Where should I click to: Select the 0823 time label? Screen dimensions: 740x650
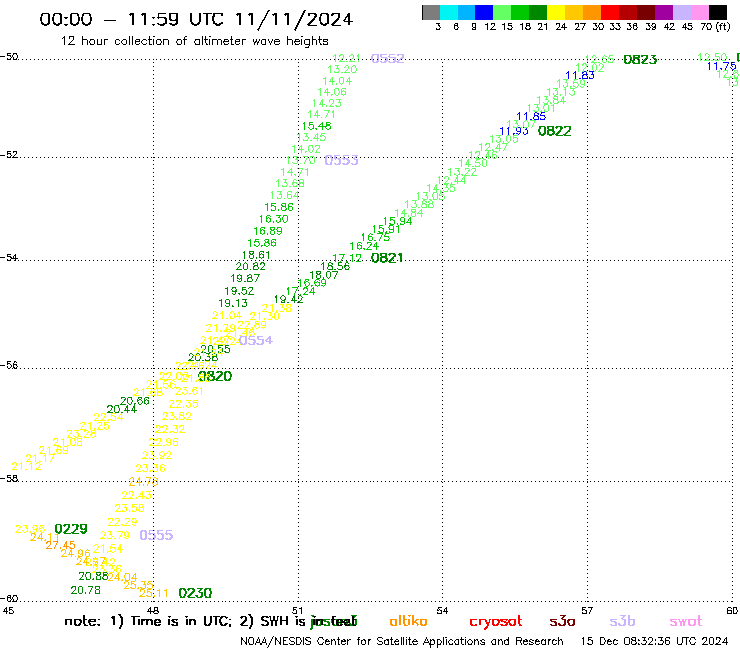tap(640, 59)
